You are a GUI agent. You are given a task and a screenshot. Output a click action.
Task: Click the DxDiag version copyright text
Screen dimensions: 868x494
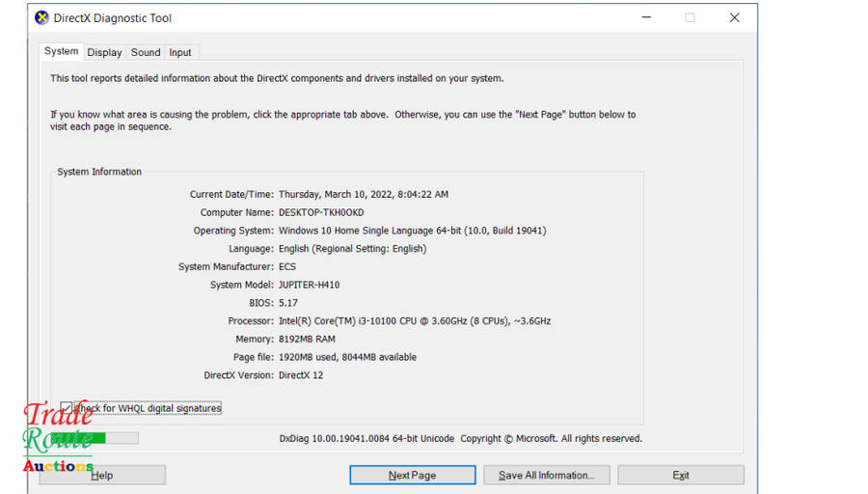(460, 438)
